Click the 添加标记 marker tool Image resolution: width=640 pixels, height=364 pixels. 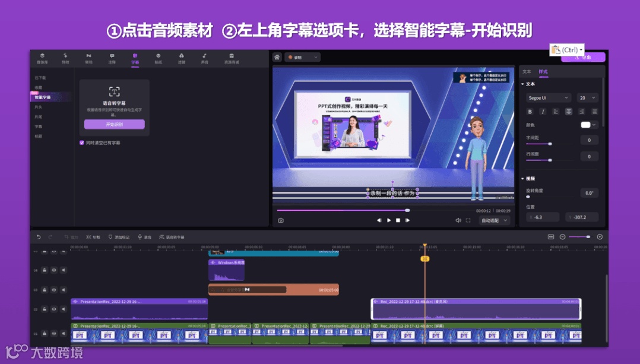pos(121,238)
